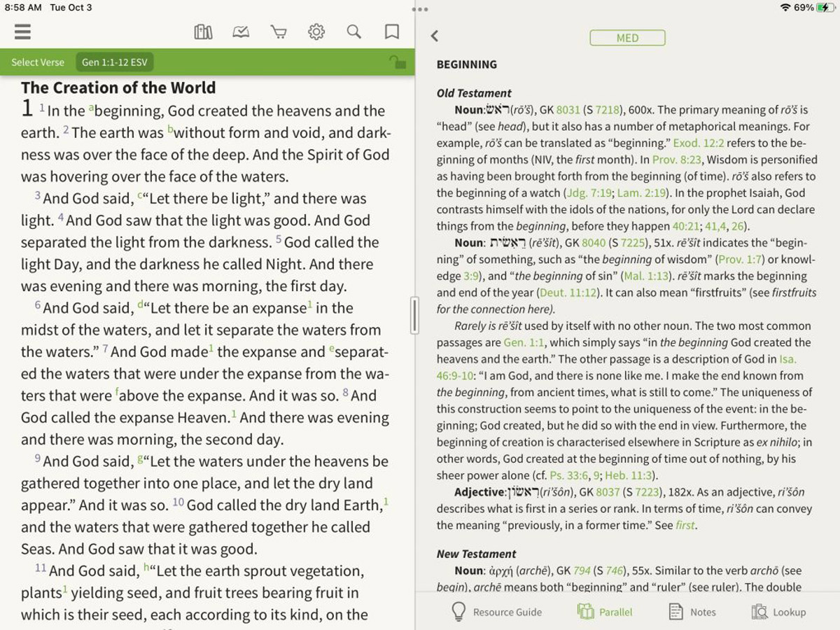The width and height of the screenshot is (840, 630).
Task: Open the settings gear
Action: (x=316, y=31)
